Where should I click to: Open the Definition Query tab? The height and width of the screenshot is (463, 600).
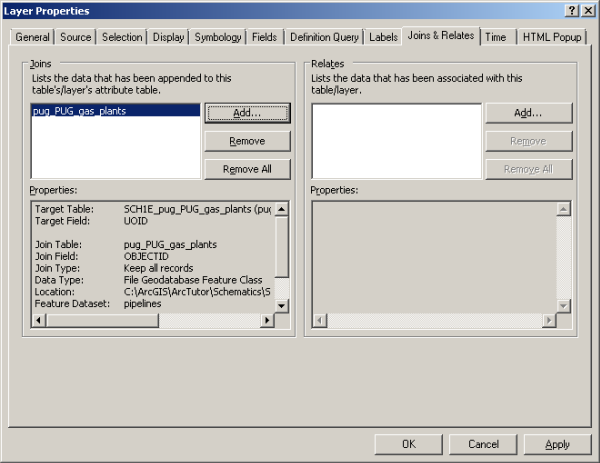pos(323,37)
